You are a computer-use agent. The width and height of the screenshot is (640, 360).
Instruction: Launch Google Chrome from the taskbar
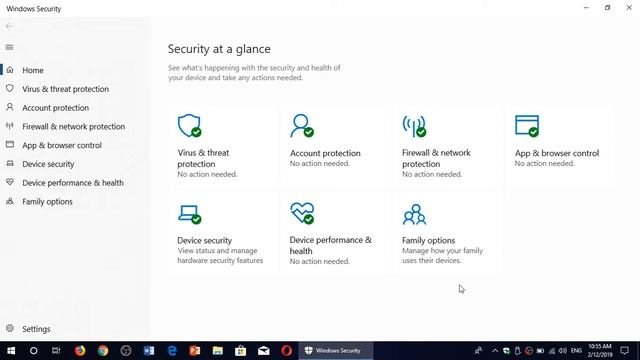tap(103, 351)
